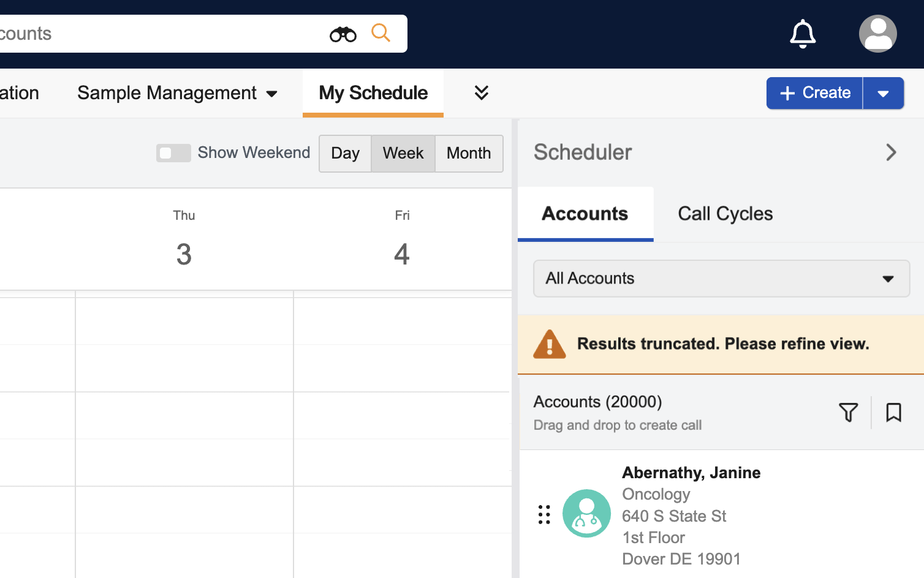Click the binoculars advanced search icon
The width and height of the screenshot is (924, 578).
343,34
